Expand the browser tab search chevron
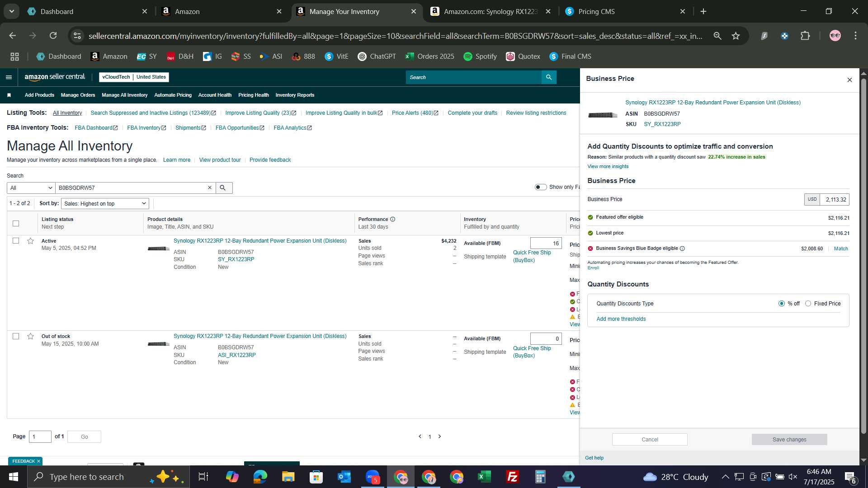Image resolution: width=868 pixels, height=488 pixels. pos(11,11)
